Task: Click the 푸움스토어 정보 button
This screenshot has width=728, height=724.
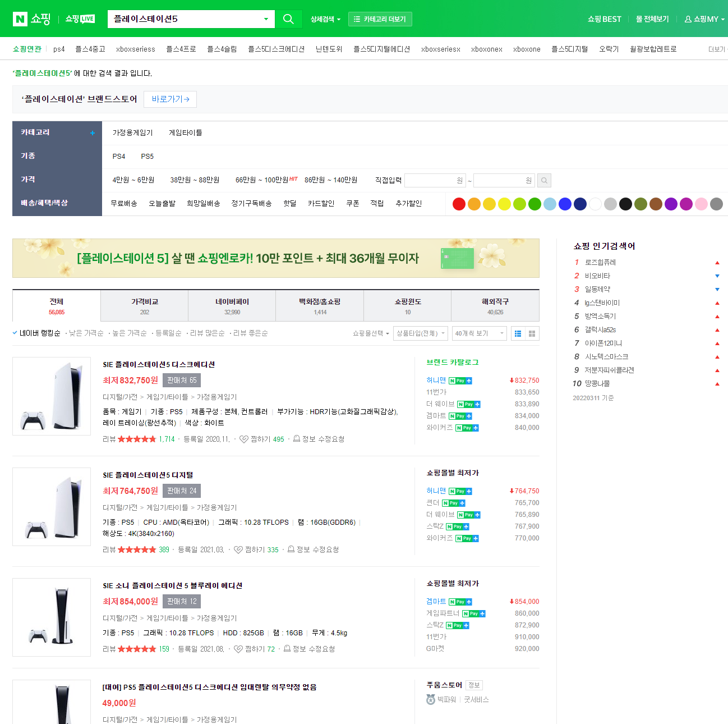Action: click(474, 685)
